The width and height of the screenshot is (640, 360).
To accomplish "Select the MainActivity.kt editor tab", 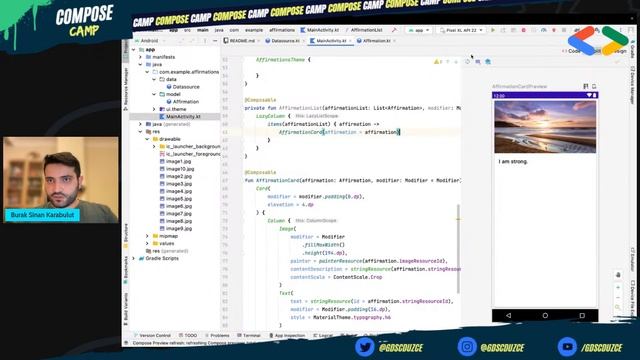I will point(331,41).
